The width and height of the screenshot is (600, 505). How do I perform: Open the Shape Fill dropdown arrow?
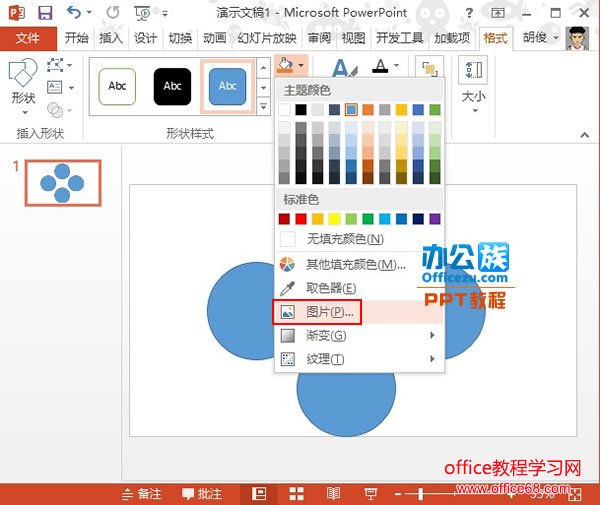301,65
